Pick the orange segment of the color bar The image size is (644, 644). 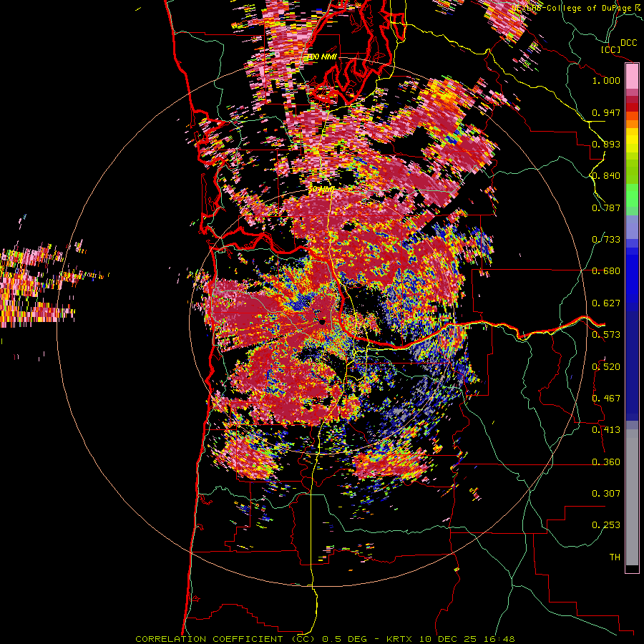(x=632, y=124)
